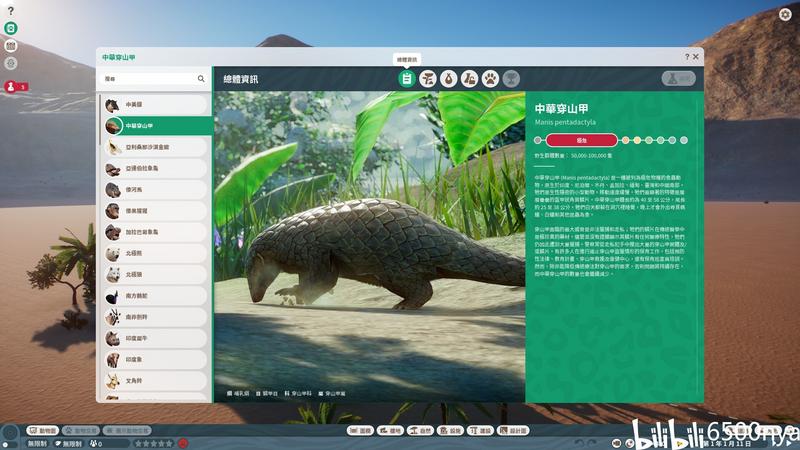800x450 pixels.
Task: Open the 自然 nature build menu
Action: pos(420,431)
